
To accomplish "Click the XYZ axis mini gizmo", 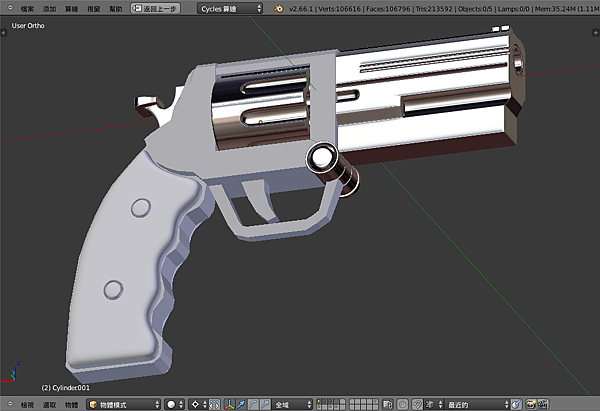I will (11, 372).
